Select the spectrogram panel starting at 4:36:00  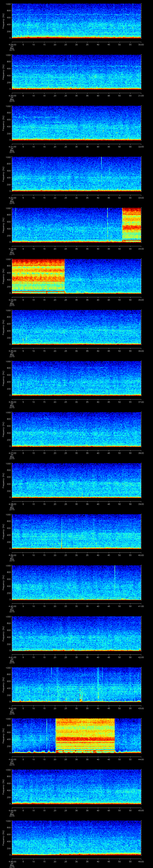point(76,378)
